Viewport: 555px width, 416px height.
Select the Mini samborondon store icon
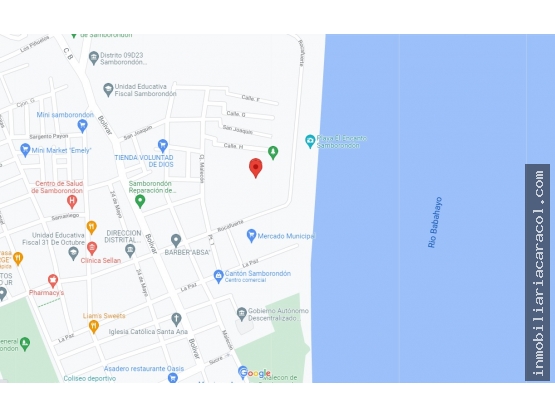(82, 126)
